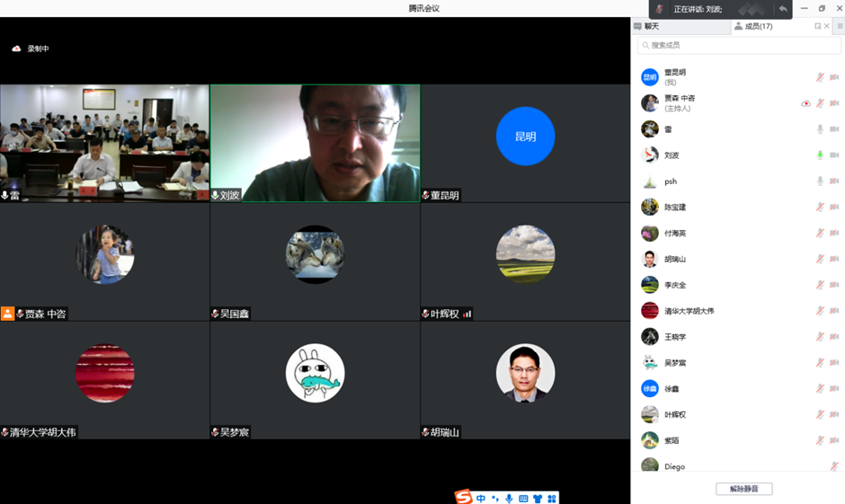Open the Sogou toolbox grid icon
Image resolution: width=845 pixels, height=504 pixels.
tap(552, 499)
